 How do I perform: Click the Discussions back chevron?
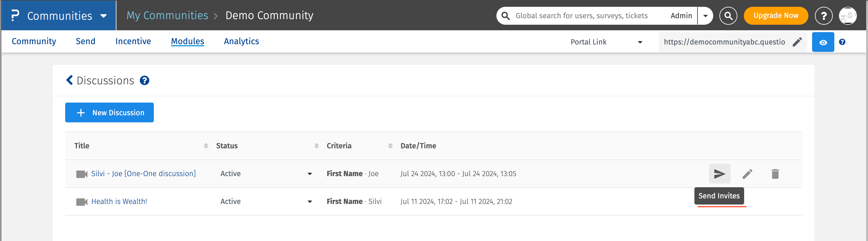pos(70,80)
